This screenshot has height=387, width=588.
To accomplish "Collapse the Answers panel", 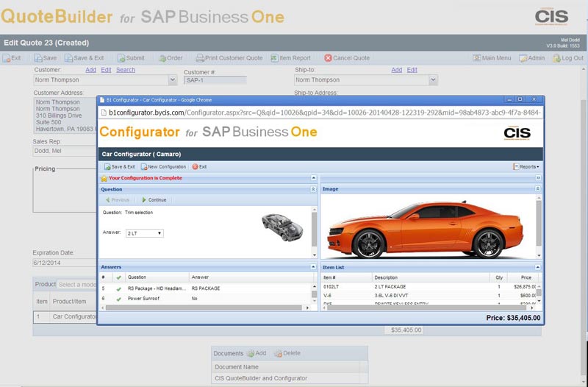I will [314, 267].
